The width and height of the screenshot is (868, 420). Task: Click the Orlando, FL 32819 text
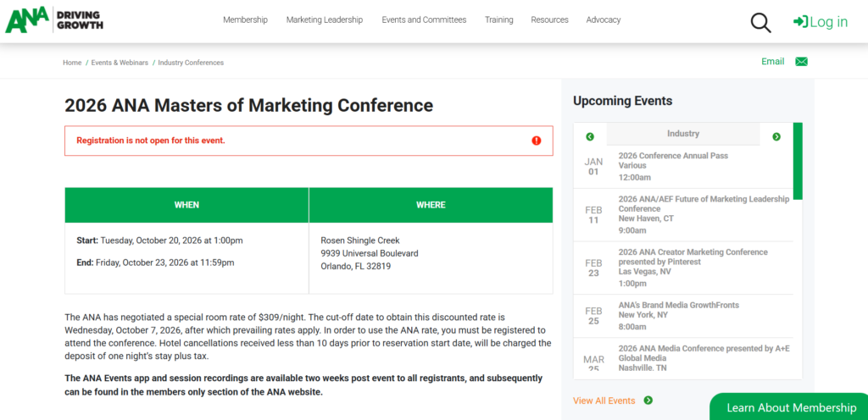click(355, 266)
